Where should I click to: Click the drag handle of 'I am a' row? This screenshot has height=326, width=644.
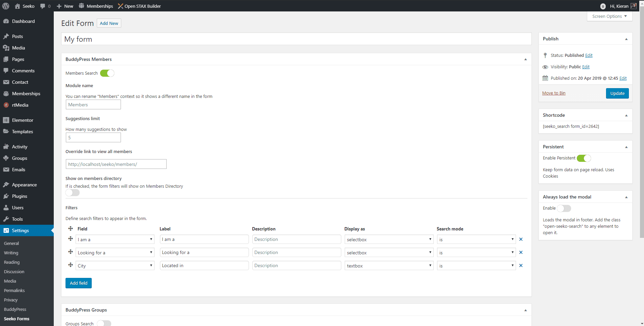(71, 239)
